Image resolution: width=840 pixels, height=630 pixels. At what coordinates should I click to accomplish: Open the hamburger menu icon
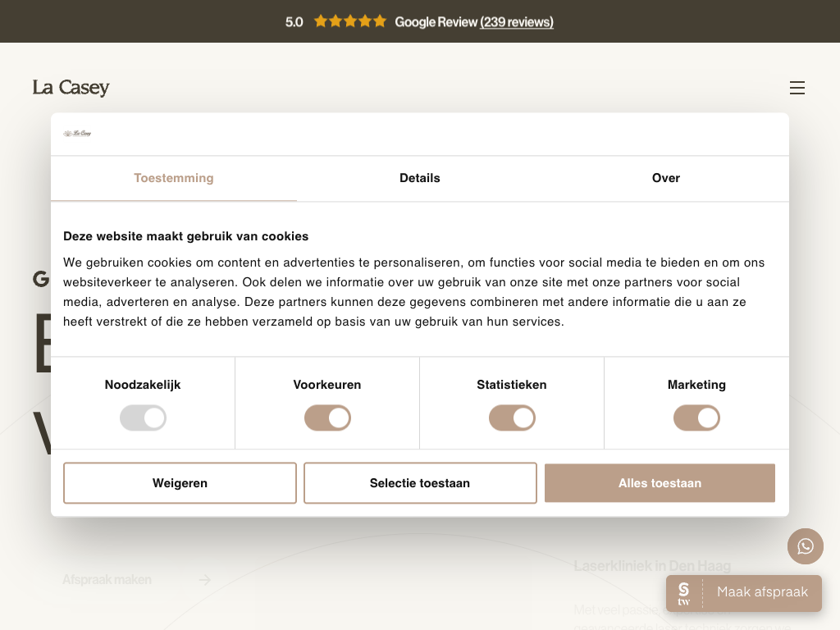coord(797,88)
